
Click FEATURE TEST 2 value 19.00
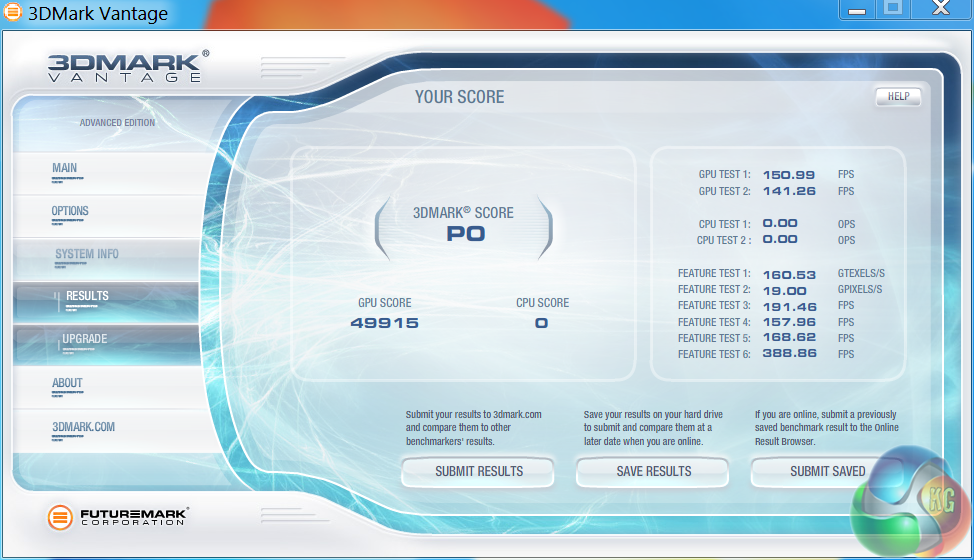(x=785, y=291)
